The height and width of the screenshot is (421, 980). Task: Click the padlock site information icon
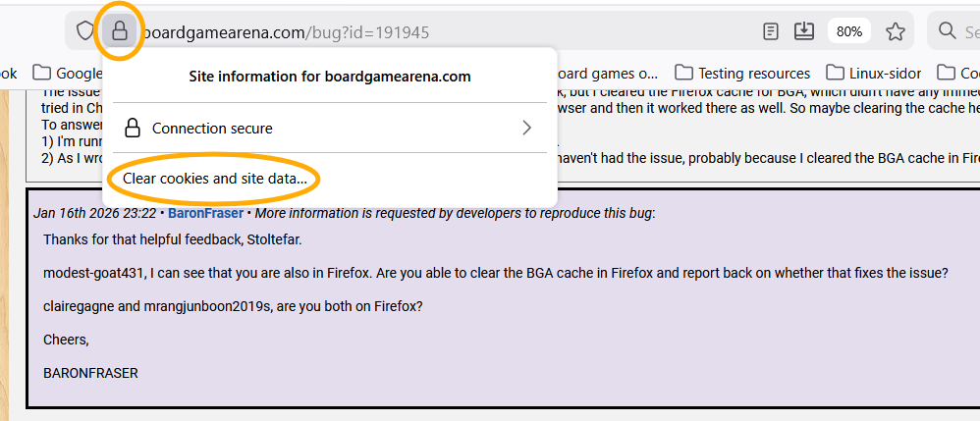[120, 31]
